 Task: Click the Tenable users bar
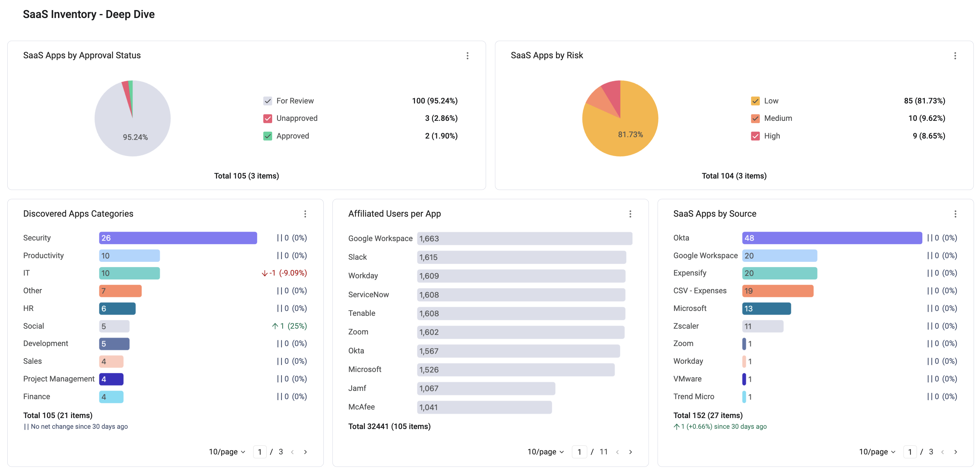click(x=521, y=314)
